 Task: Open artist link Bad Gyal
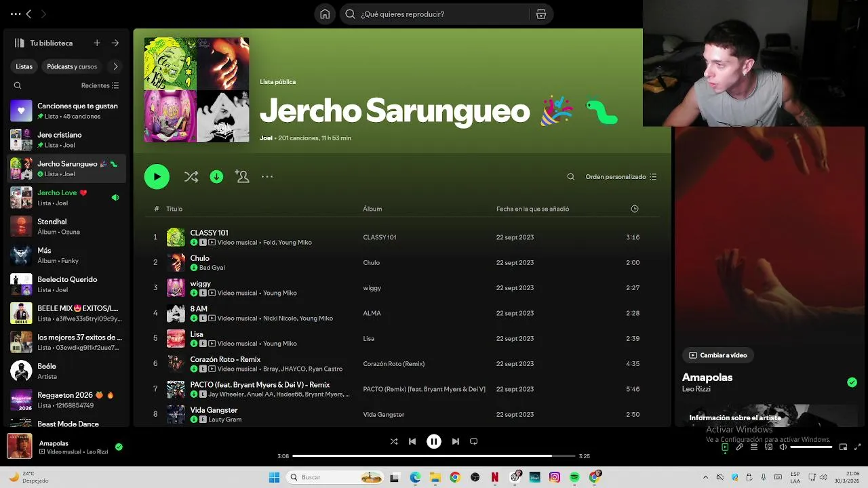(212, 268)
